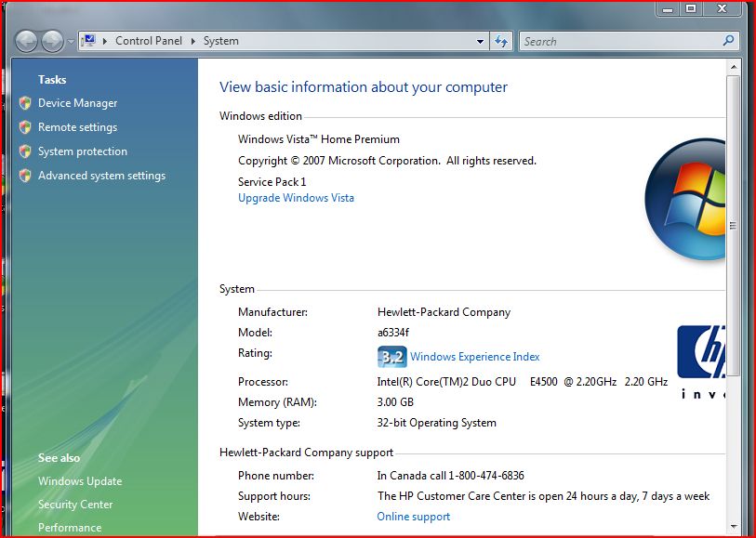Expand the arrow before Control Panel breadcrumb
This screenshot has width=756, height=538.
(105, 42)
